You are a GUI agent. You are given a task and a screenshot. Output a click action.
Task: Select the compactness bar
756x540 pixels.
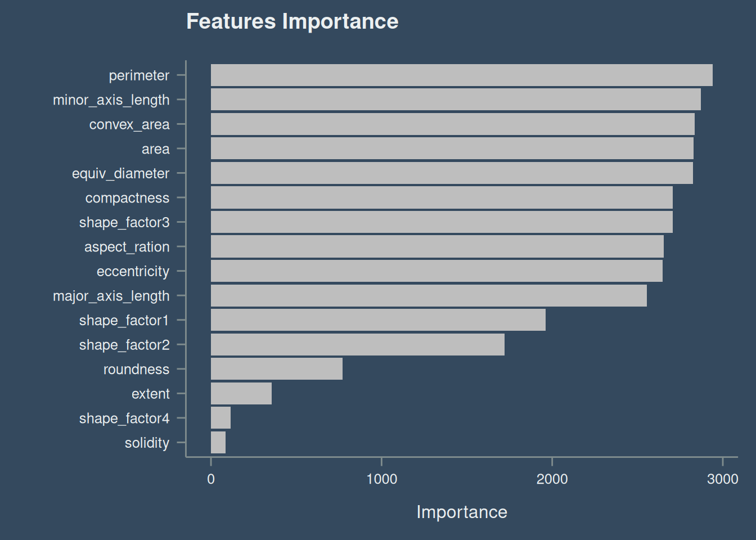tap(442, 197)
